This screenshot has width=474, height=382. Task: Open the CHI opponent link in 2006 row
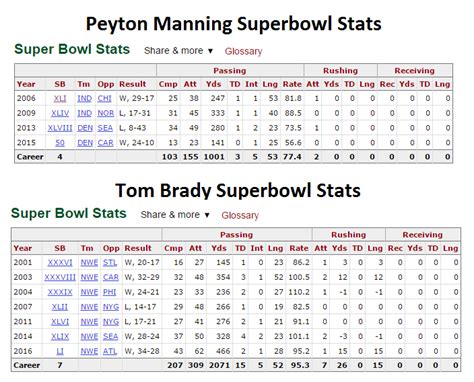click(x=105, y=98)
